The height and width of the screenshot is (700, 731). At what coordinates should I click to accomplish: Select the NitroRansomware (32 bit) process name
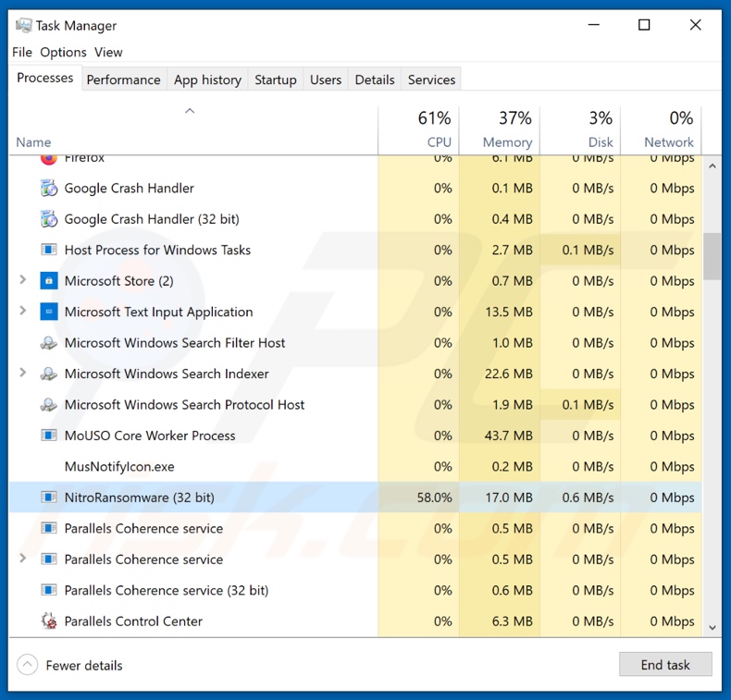(x=140, y=497)
